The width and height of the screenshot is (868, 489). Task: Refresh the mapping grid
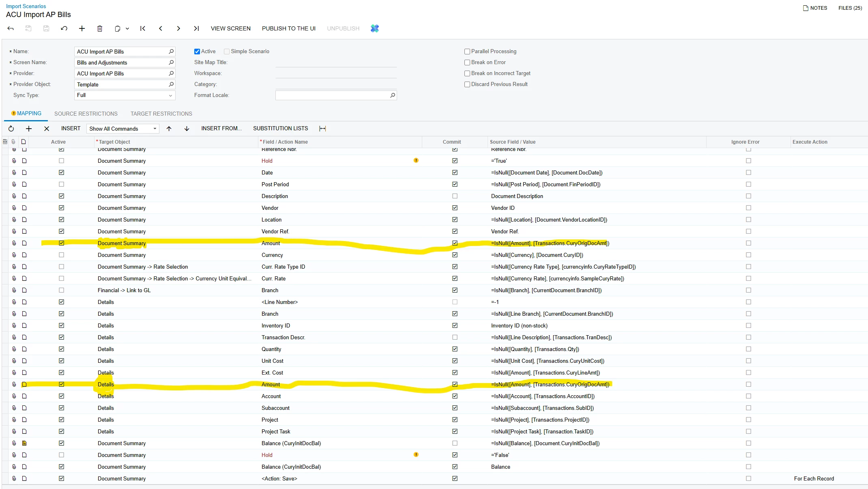(x=11, y=129)
